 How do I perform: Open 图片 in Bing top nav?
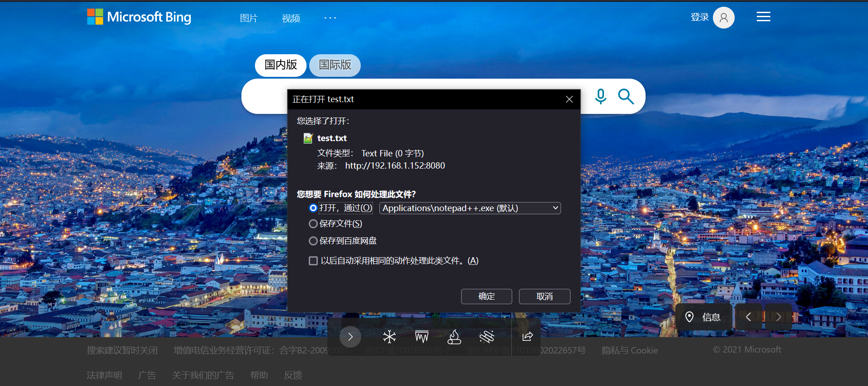point(249,18)
